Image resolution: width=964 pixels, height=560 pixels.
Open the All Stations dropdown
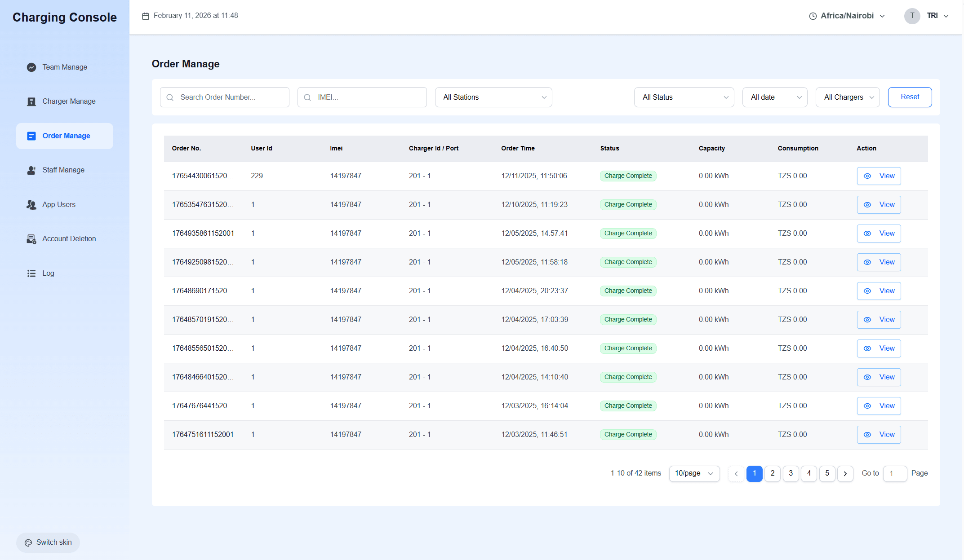tap(493, 97)
